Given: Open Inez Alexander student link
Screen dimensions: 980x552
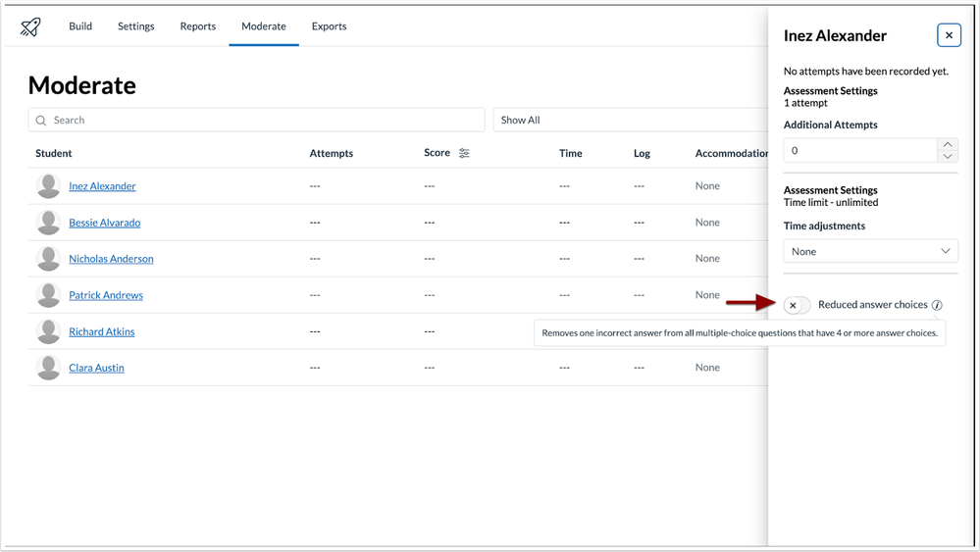Looking at the screenshot, I should pyautogui.click(x=102, y=186).
